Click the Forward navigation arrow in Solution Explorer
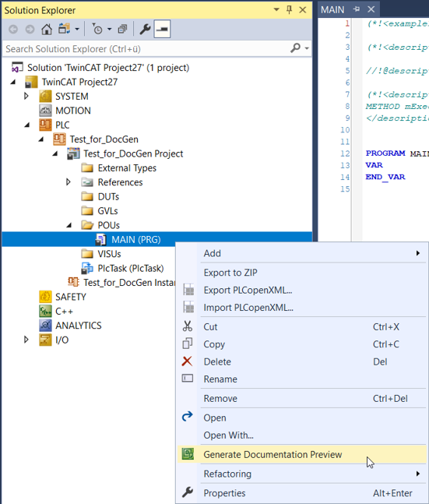 [x=30, y=30]
